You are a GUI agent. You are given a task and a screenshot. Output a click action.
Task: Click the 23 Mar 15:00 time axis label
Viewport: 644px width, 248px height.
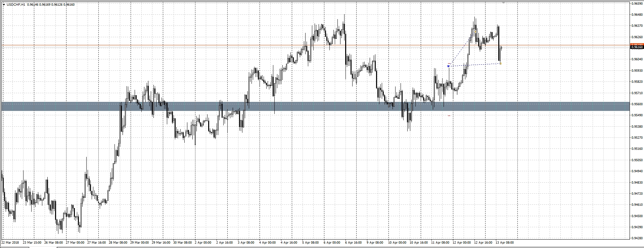pos(33,242)
